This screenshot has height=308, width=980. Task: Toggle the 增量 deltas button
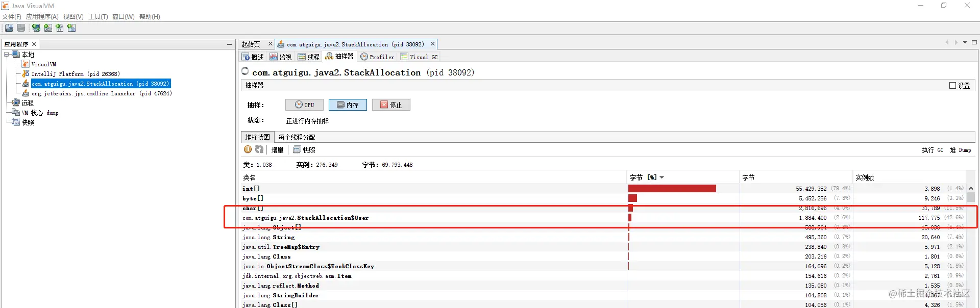[x=277, y=150]
